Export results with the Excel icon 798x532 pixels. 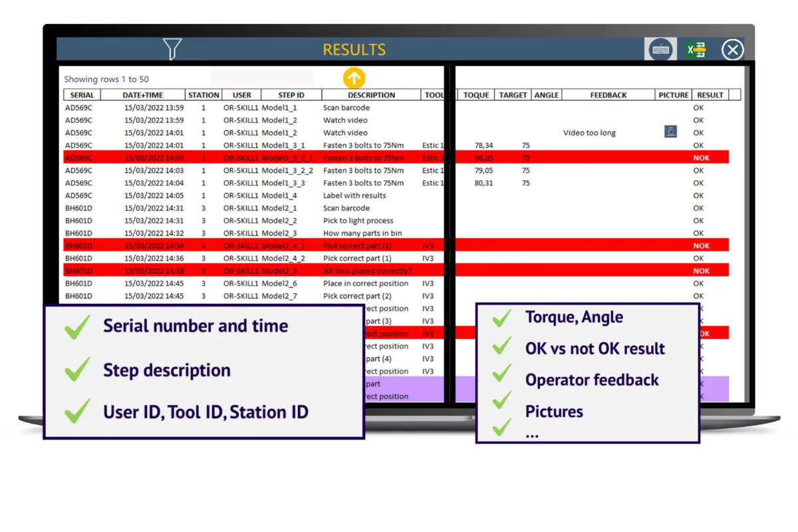click(x=696, y=50)
